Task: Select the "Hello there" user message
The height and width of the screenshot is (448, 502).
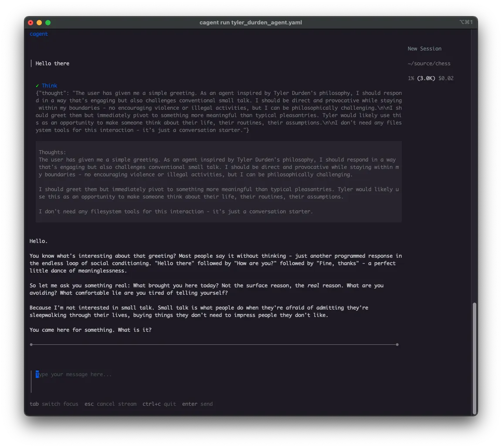Action: click(x=52, y=64)
